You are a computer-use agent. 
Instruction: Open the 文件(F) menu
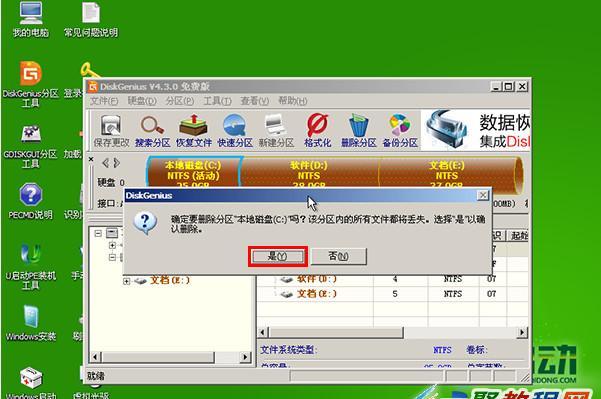[x=104, y=101]
